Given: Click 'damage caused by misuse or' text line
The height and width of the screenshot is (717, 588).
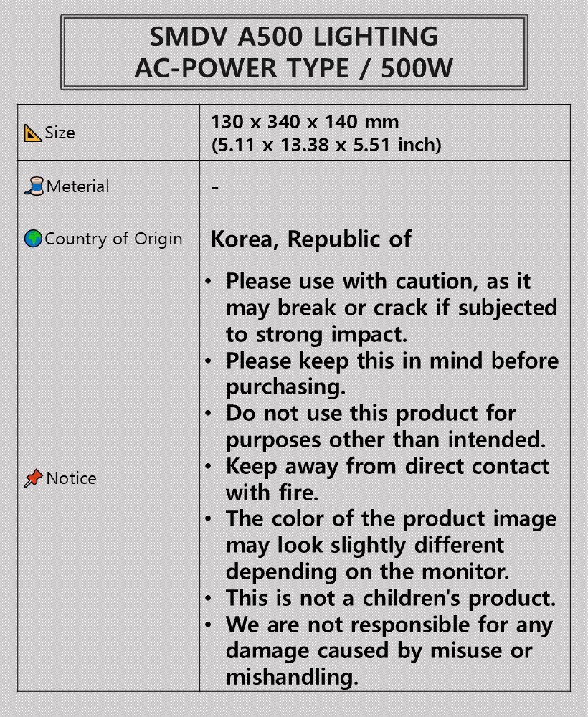Looking at the screenshot, I should tap(379, 651).
